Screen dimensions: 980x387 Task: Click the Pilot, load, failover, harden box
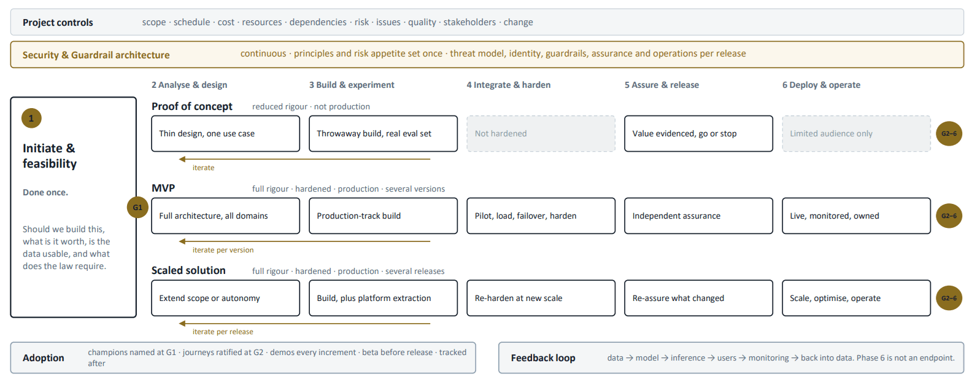pos(541,216)
